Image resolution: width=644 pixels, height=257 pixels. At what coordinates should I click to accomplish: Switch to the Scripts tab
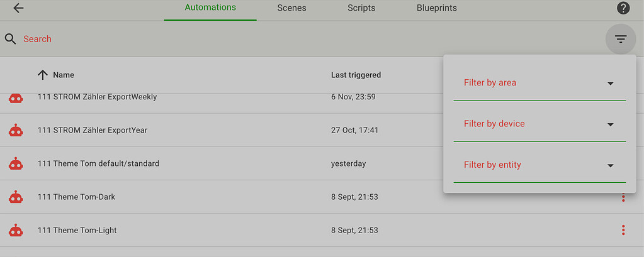click(361, 8)
